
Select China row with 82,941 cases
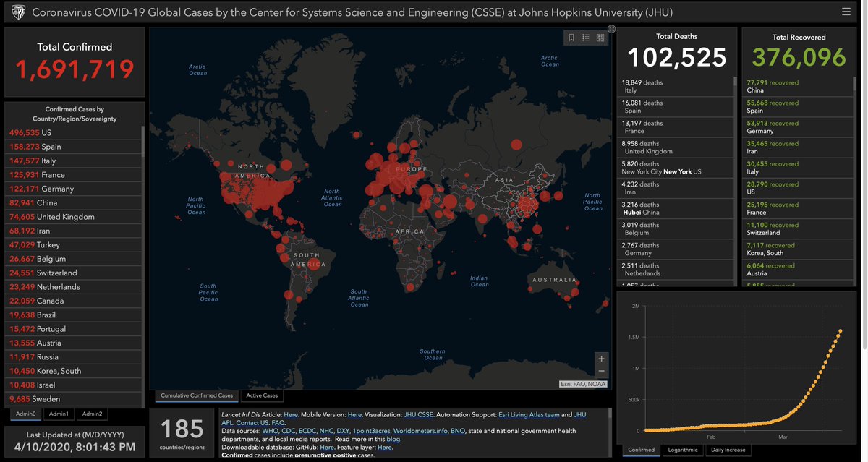pos(74,203)
